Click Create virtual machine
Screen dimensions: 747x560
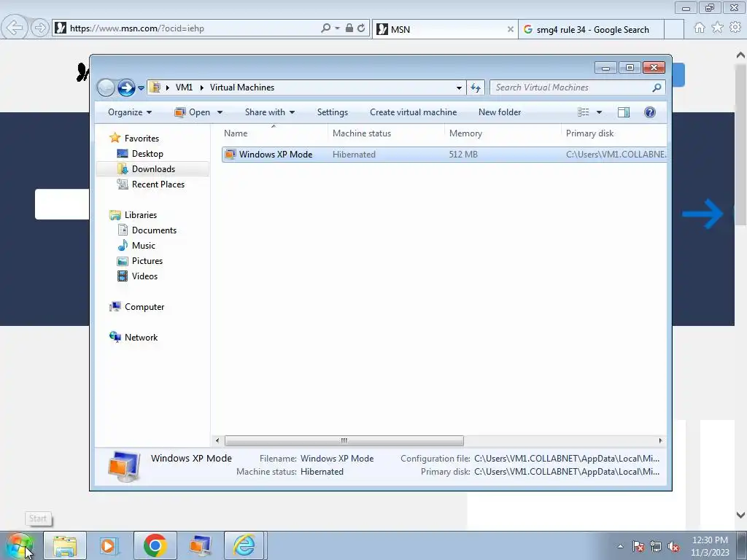(413, 112)
